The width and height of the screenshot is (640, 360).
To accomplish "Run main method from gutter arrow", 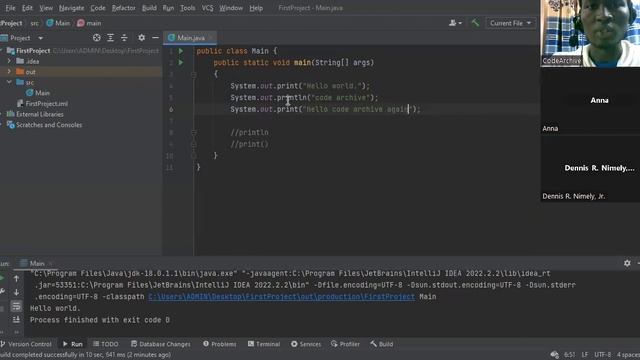I will coord(181,62).
